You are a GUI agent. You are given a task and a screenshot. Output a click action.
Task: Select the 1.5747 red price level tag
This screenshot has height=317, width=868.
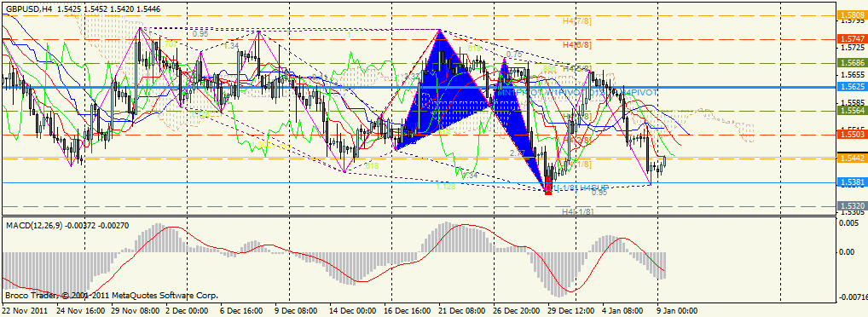(x=853, y=39)
